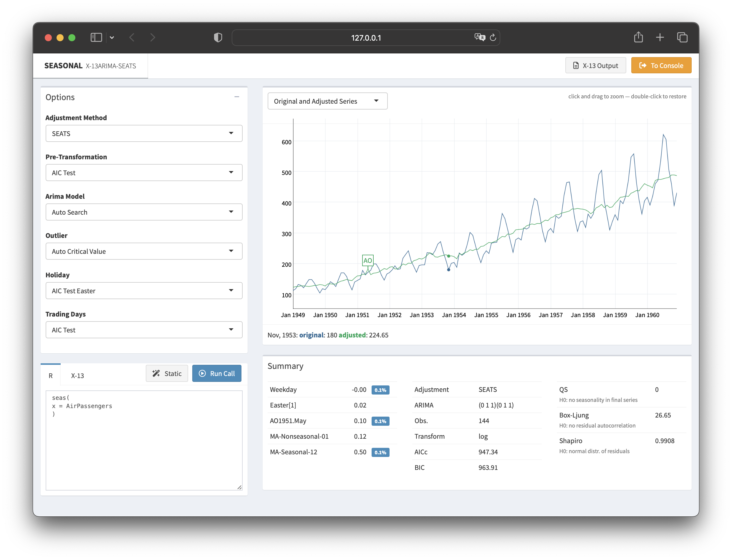This screenshot has height=560, width=732.
Task: Click the X-13 Output button
Action: coord(595,65)
